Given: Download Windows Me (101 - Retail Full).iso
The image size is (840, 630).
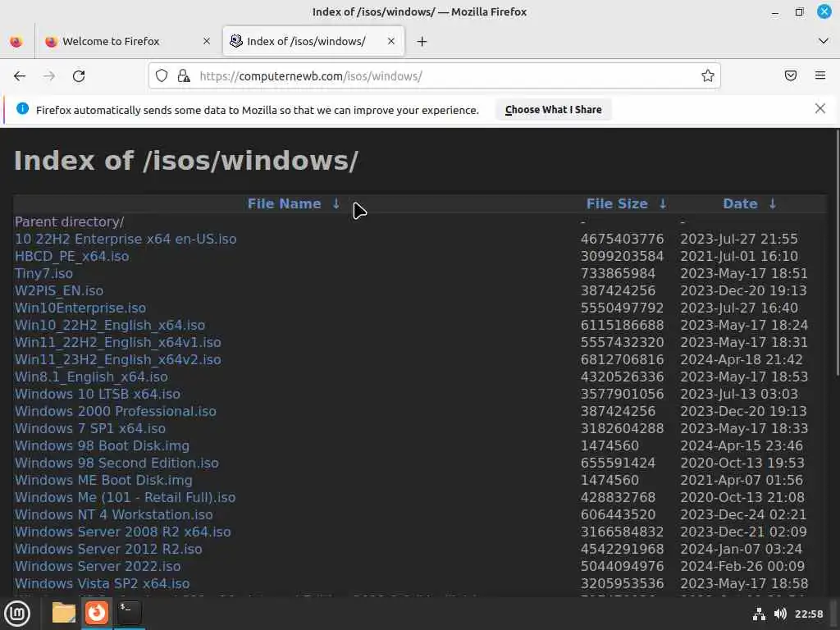Looking at the screenshot, I should (126, 497).
